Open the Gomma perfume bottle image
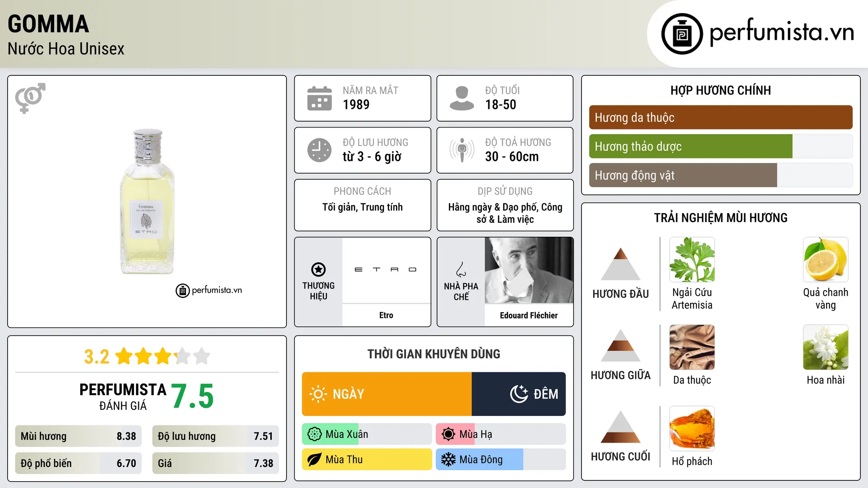868x488 pixels. coord(147,202)
